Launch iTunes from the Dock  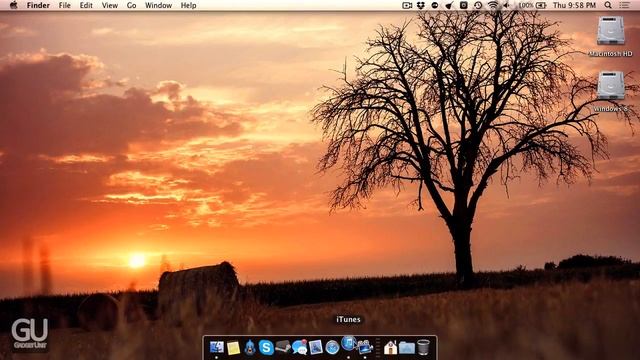click(x=348, y=344)
